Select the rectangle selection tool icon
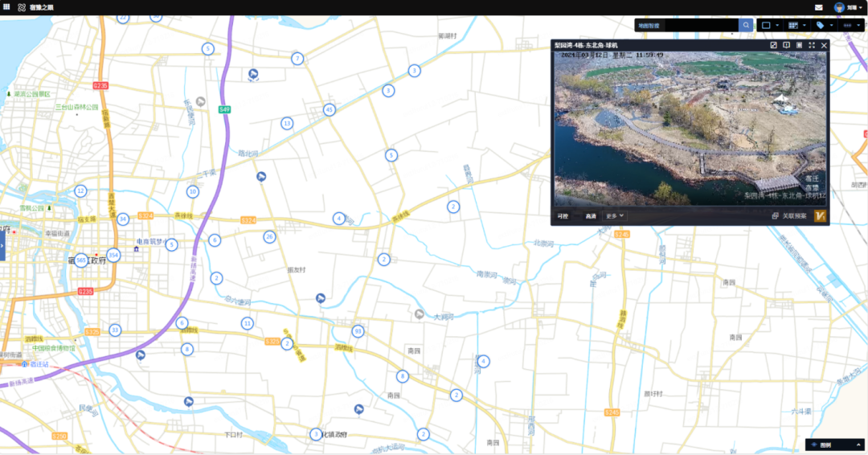868x455 pixels. tap(766, 26)
